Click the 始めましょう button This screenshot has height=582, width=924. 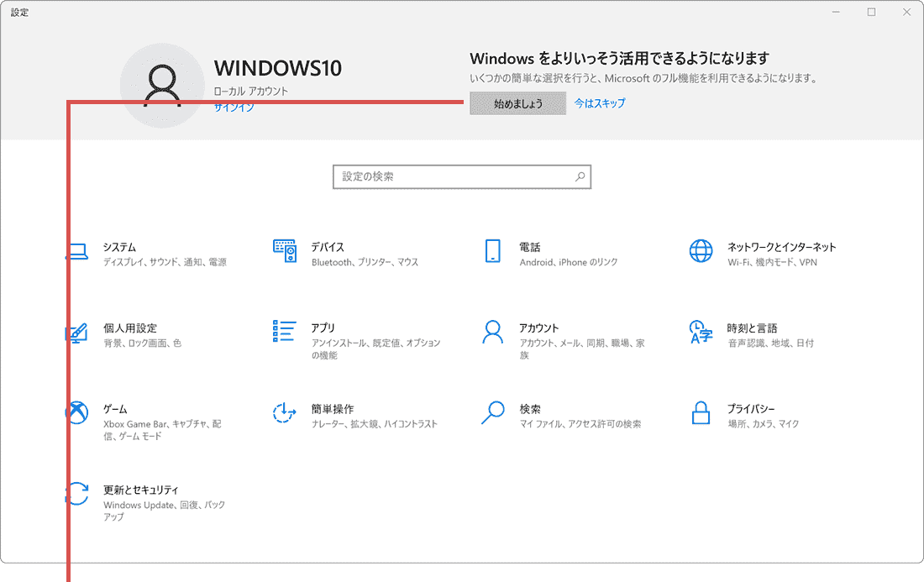517,102
